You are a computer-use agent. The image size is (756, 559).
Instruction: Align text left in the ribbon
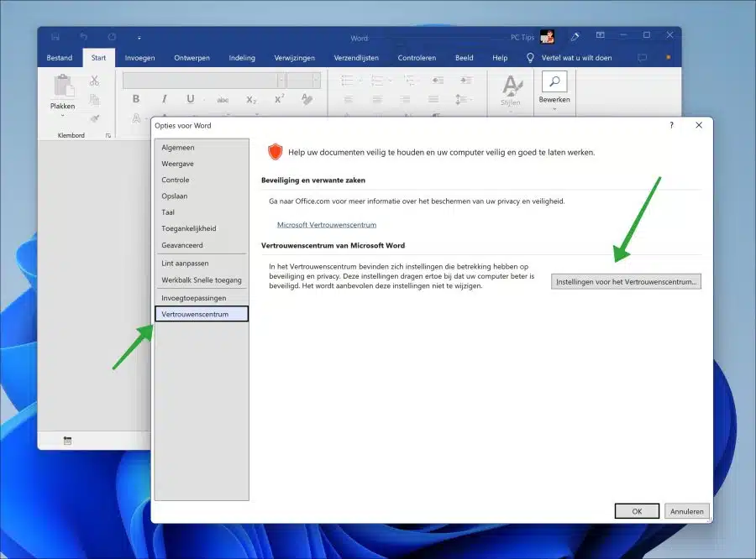[x=348, y=99]
